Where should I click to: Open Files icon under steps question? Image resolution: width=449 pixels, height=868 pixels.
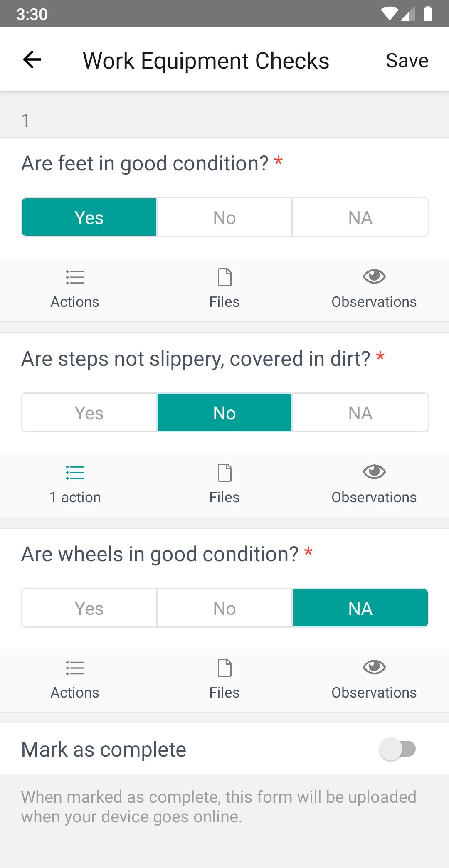[x=224, y=473]
